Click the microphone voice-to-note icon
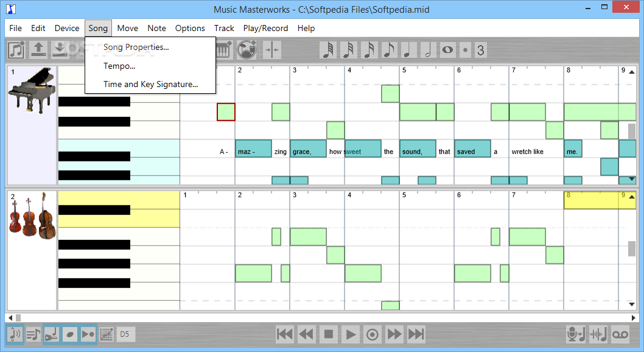This screenshot has width=644, height=352. tap(576, 334)
